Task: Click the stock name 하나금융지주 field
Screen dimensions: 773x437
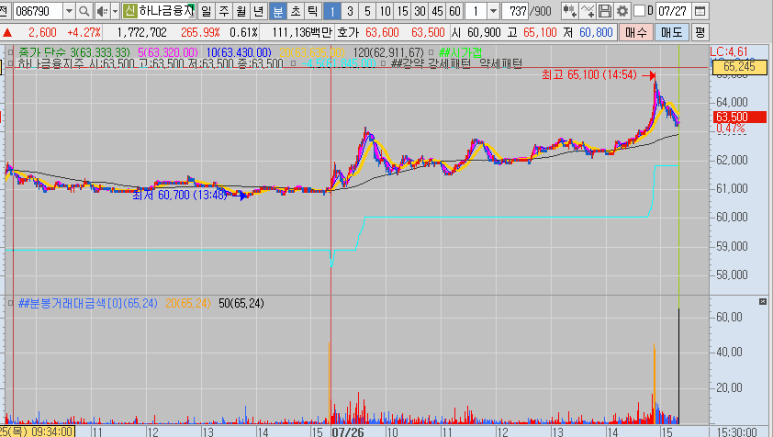Action: (167, 11)
